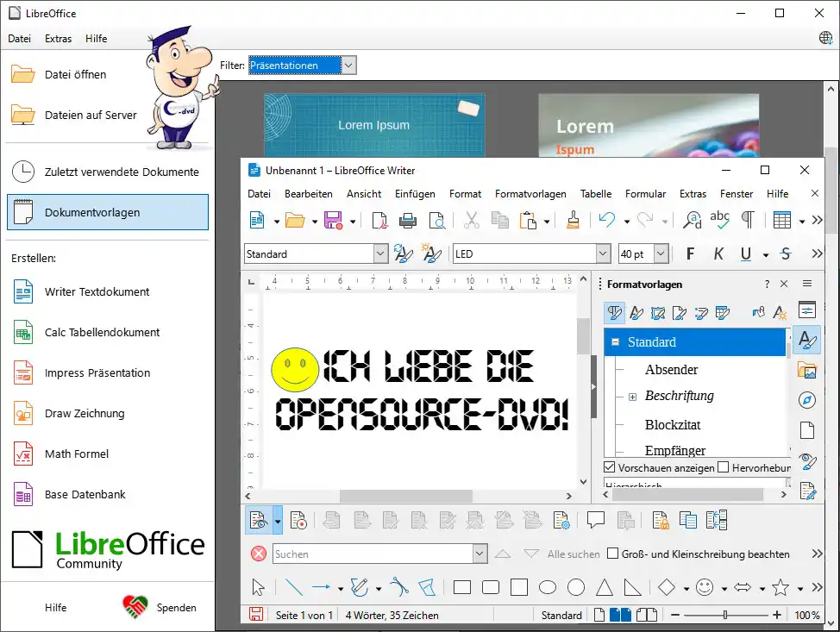Click the Spelling check abc icon
This screenshot has width=840, height=632.
(719, 220)
